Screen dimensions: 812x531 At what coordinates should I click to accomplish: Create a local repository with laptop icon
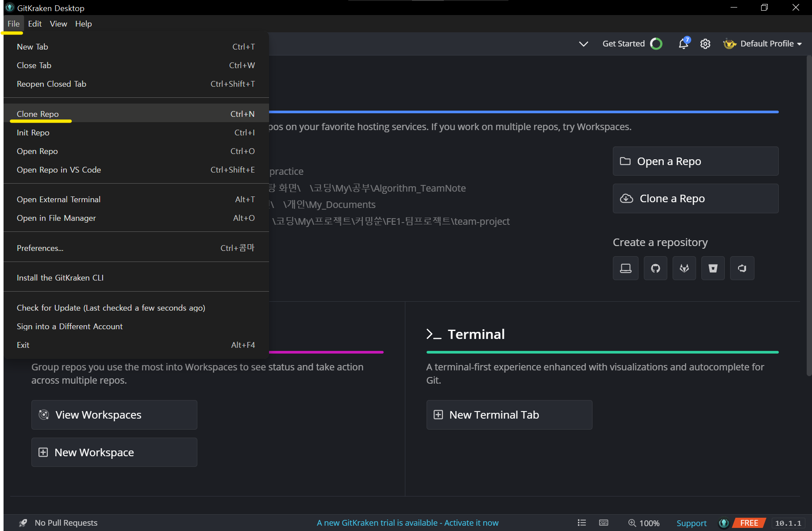[626, 268]
